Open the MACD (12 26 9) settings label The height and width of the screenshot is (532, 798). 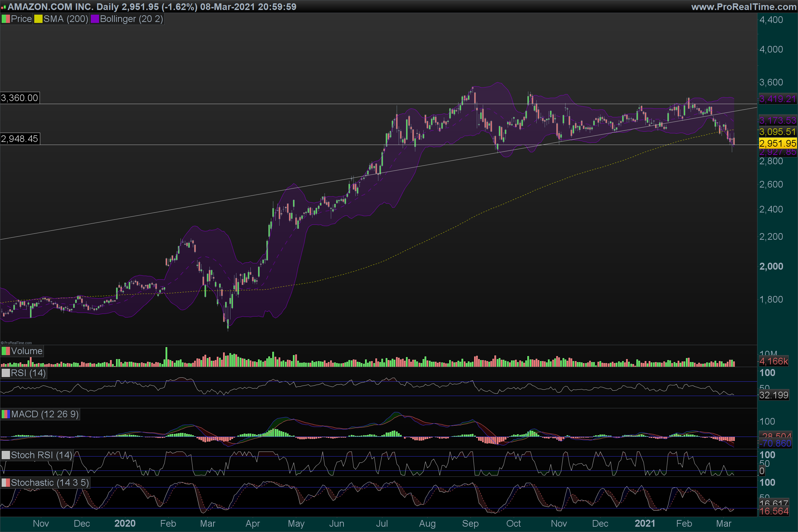[x=45, y=414]
